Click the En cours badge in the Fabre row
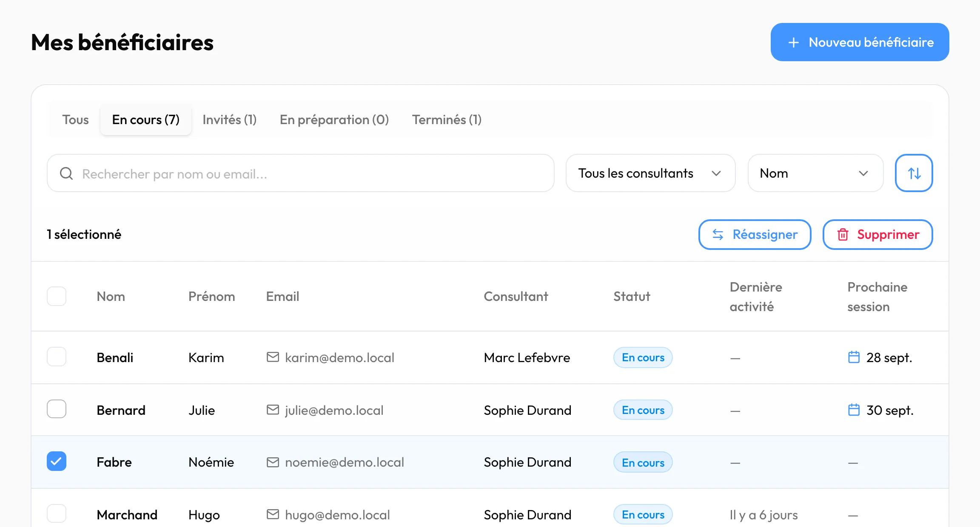 coord(643,462)
